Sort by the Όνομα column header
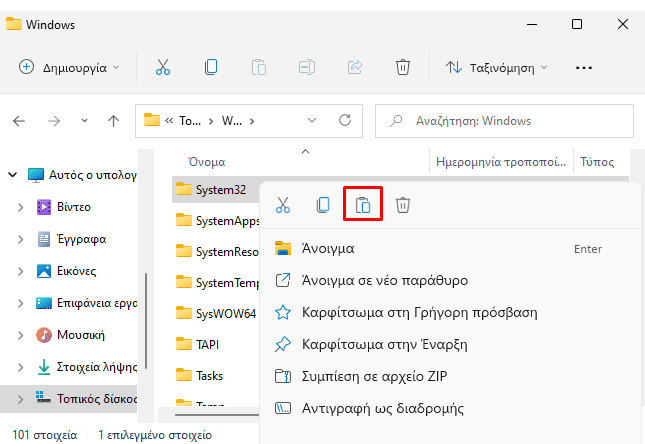The height and width of the screenshot is (444, 645). pos(206,162)
